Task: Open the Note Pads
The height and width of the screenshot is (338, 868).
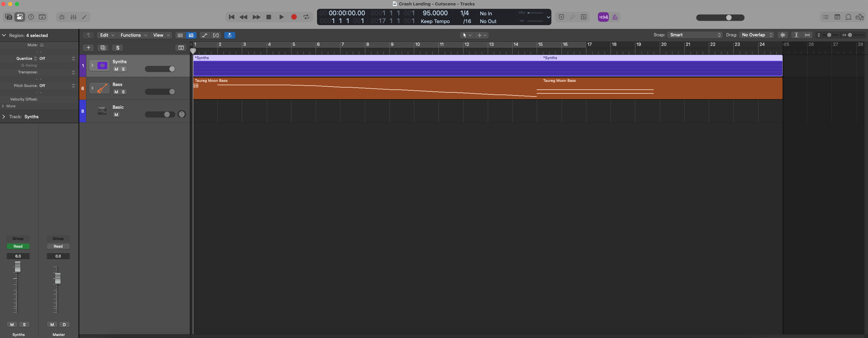Action: tap(837, 17)
